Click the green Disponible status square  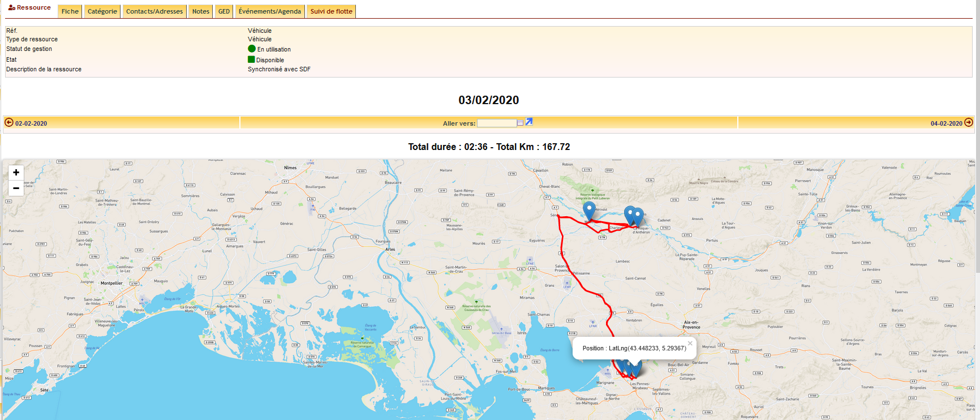click(251, 59)
